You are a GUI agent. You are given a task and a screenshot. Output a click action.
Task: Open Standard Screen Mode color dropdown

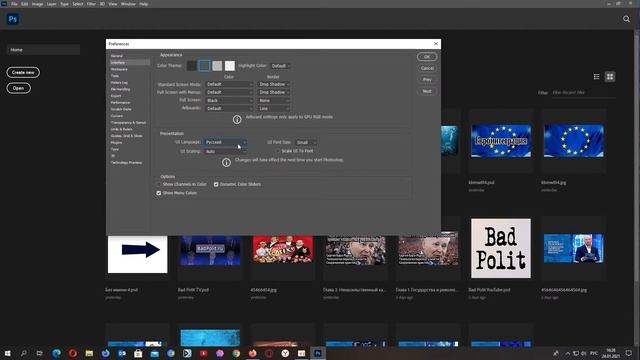click(x=229, y=84)
